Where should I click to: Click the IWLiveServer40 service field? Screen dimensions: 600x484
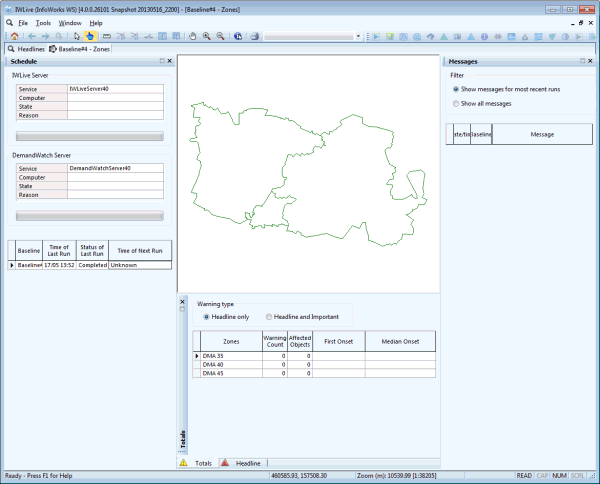pyautogui.click(x=115, y=89)
